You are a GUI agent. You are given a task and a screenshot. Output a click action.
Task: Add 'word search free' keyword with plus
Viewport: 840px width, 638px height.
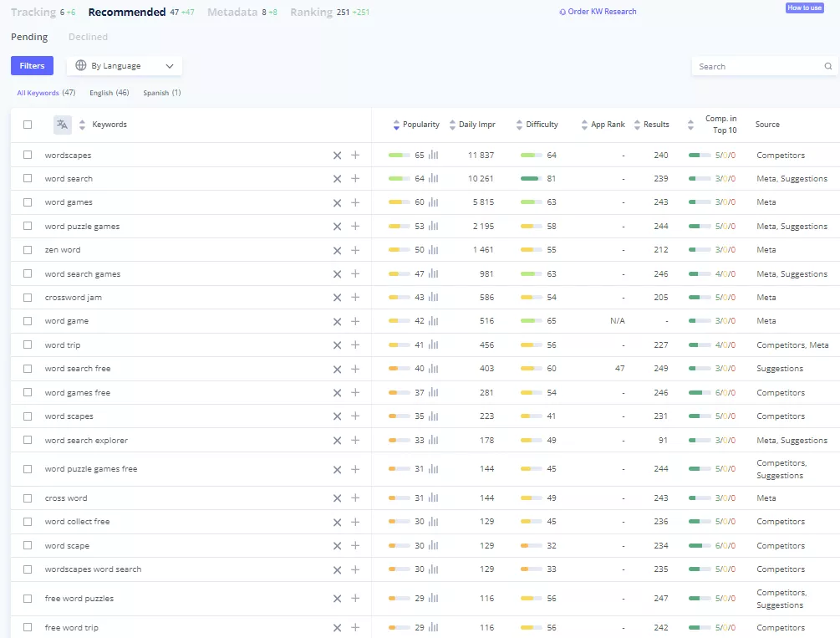pyautogui.click(x=355, y=369)
